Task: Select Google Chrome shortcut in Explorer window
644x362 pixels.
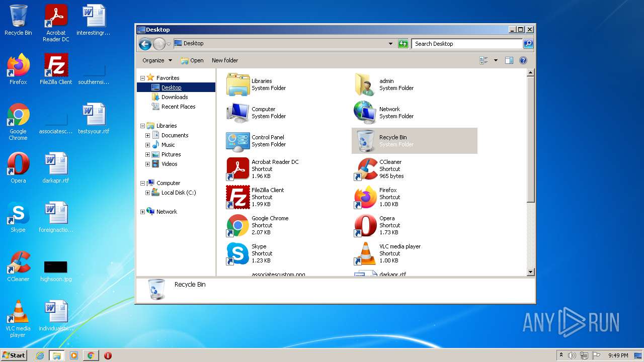Action: pos(238,225)
